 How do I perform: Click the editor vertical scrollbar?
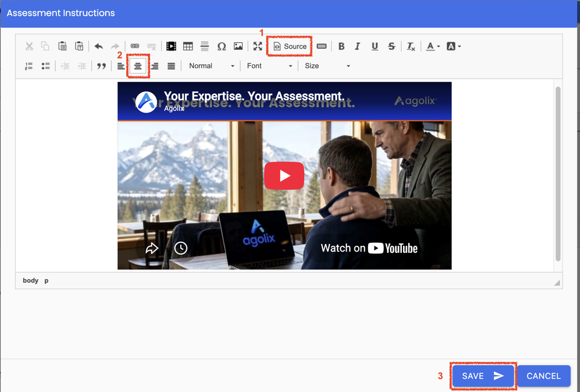click(557, 174)
